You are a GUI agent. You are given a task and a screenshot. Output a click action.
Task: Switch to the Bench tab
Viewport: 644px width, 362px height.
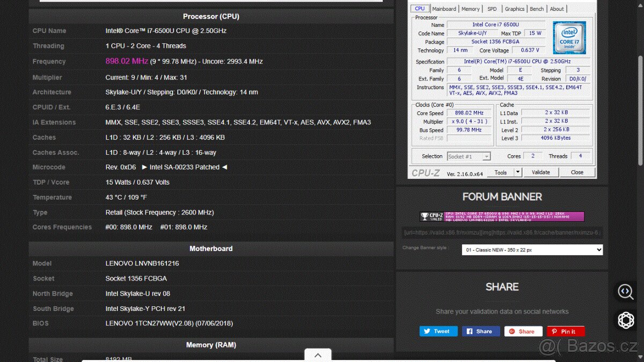(x=537, y=9)
